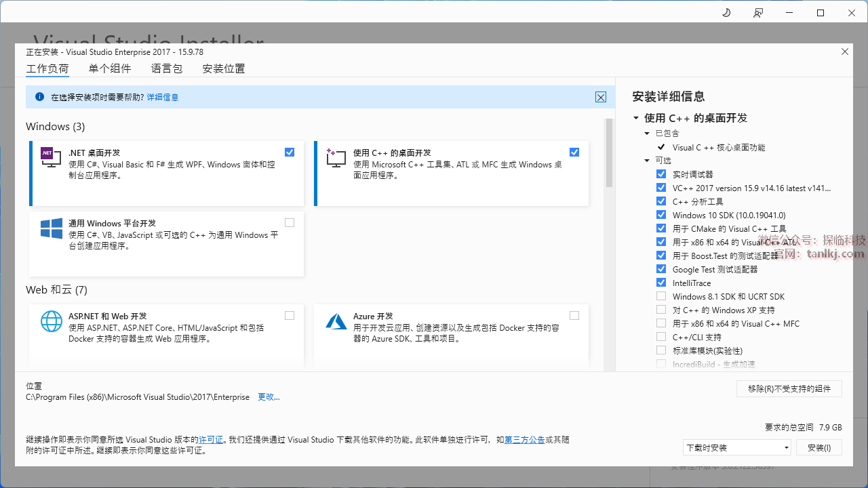Uncheck 用于 CMake 的 Visual C++ 工具

click(x=661, y=228)
